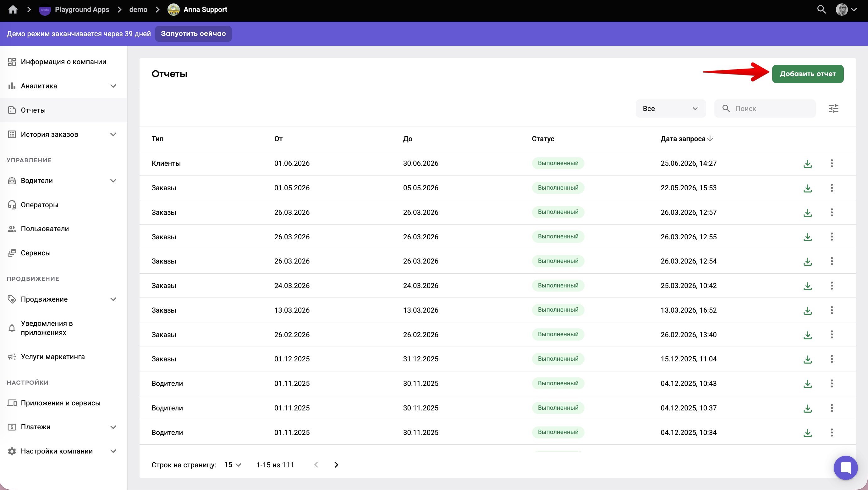Viewport: 868px width, 490px height.
Task: Change rows per page dropdown from 15
Action: pos(233,465)
